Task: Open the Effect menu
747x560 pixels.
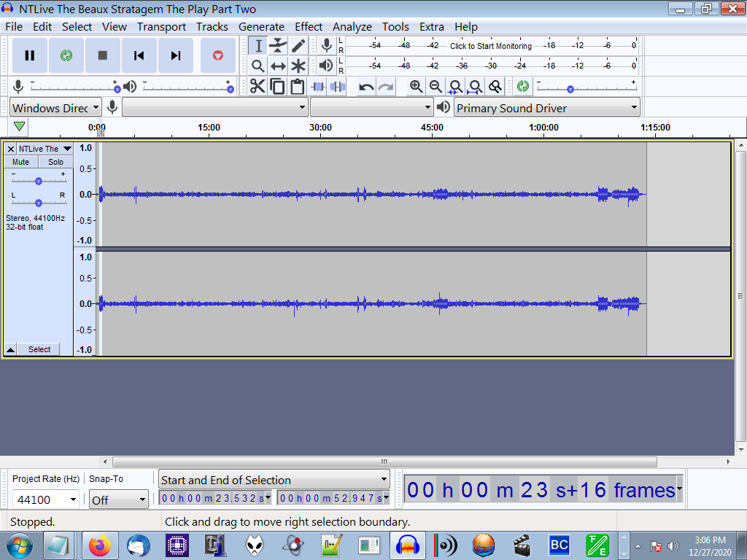Action: coord(309,26)
